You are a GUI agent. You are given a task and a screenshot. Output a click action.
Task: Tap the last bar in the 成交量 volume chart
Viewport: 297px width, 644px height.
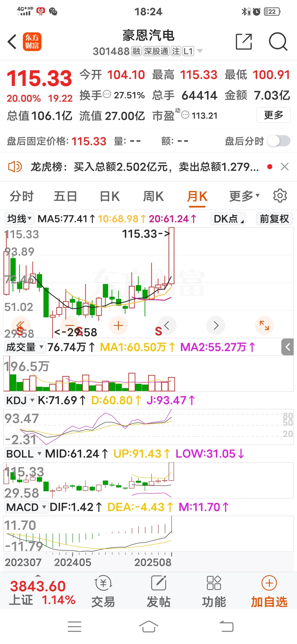(171, 384)
